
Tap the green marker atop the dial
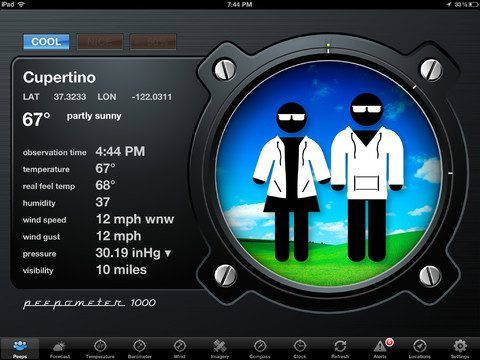click(328, 45)
